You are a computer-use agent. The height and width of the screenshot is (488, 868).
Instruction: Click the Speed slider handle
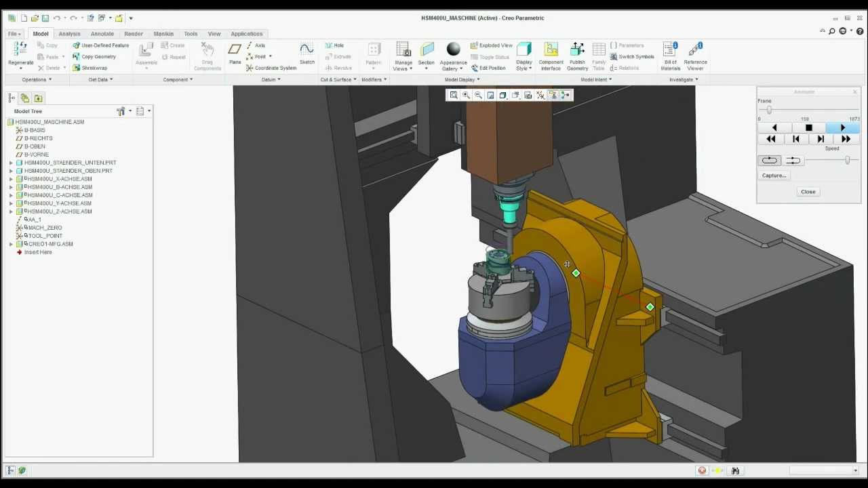[x=847, y=161]
